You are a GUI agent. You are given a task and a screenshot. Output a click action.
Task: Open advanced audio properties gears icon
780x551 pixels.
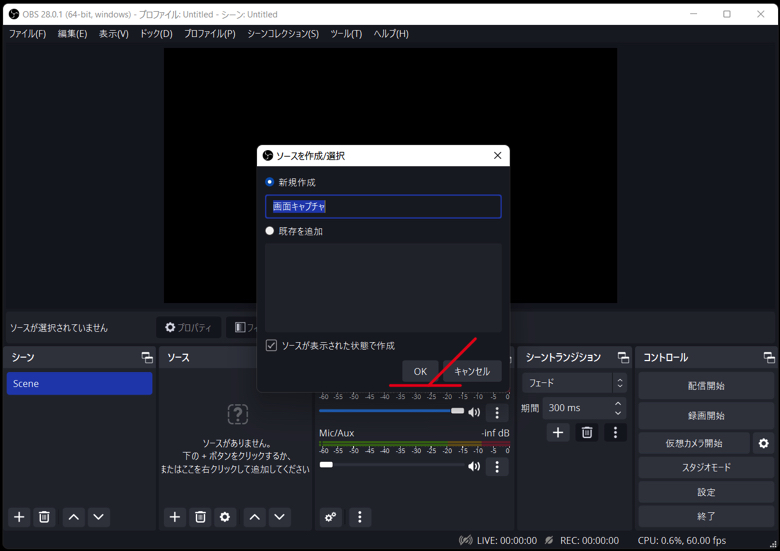330,517
